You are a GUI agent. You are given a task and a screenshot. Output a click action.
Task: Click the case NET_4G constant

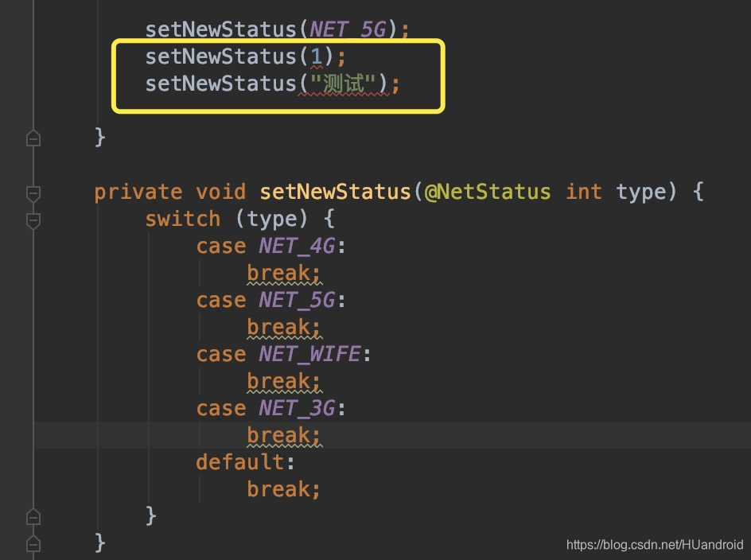[x=297, y=247]
